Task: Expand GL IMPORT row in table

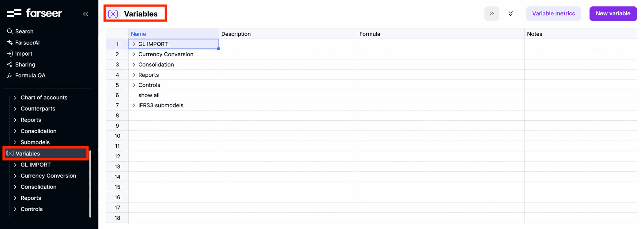Action: [x=134, y=44]
